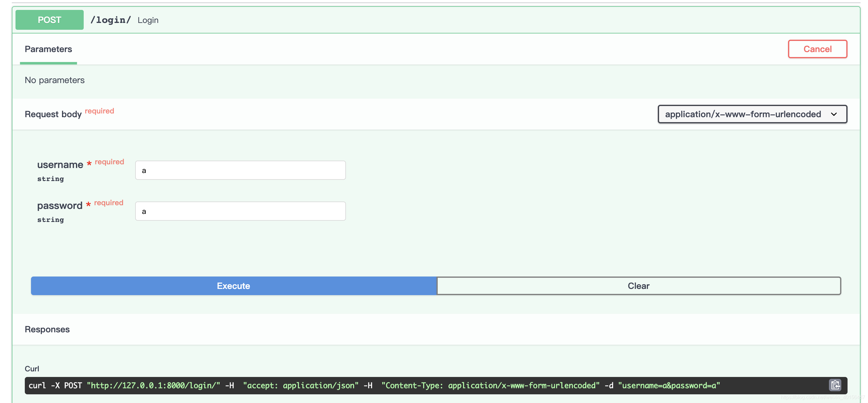Click the green POST method badge
Viewport: 868px width, 403px height.
point(50,20)
